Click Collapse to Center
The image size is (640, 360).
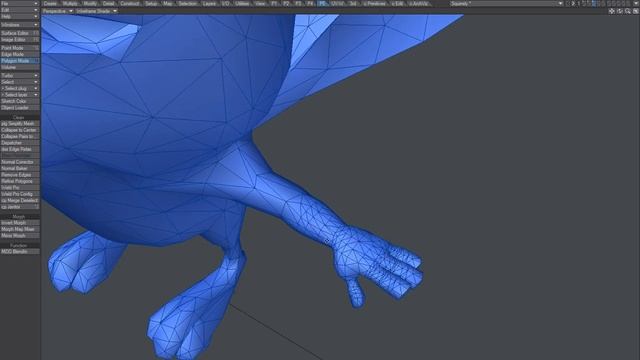tap(20, 130)
